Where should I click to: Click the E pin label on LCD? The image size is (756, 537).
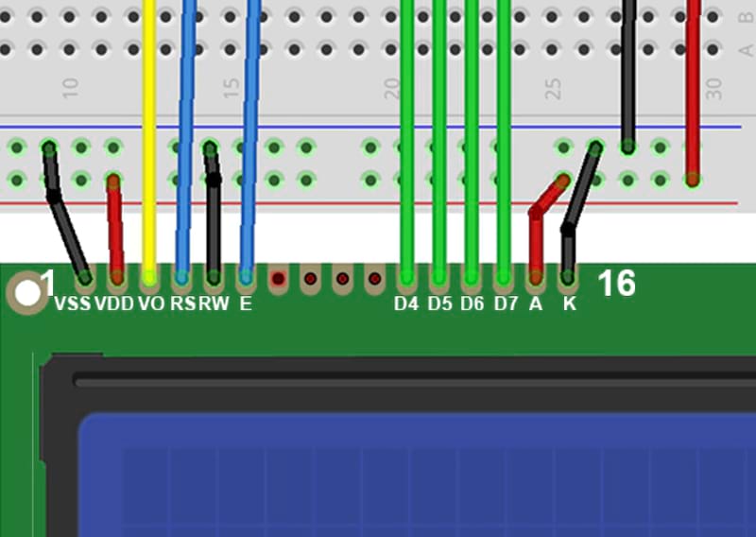click(246, 303)
